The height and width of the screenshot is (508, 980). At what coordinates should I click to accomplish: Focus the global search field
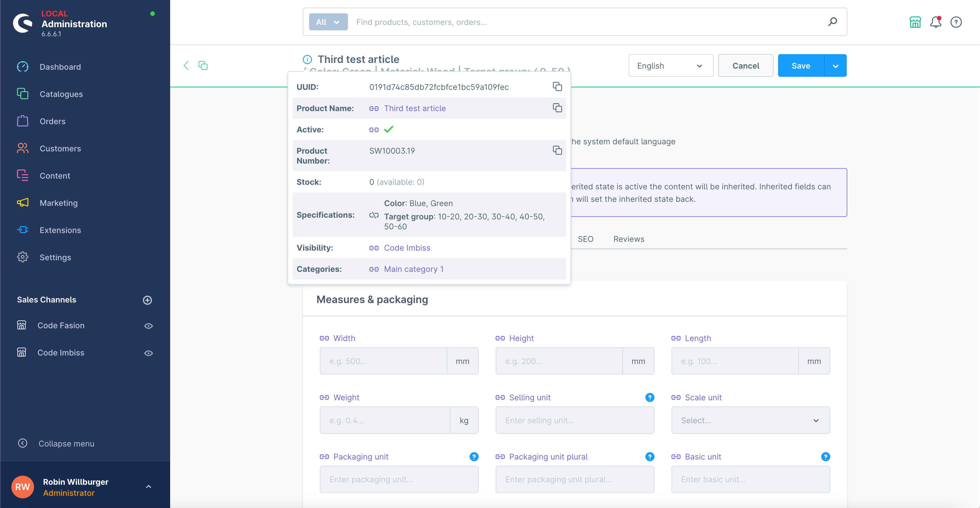(x=586, y=22)
